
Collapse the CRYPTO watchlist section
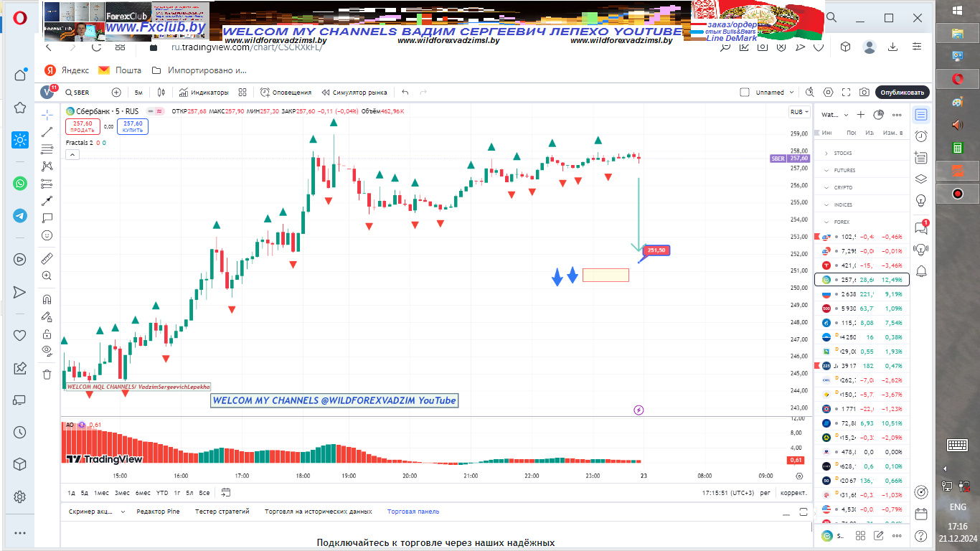(826, 188)
